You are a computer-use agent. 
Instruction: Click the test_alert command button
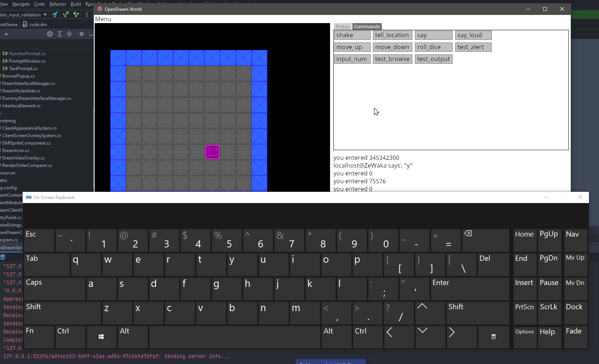pos(473,47)
